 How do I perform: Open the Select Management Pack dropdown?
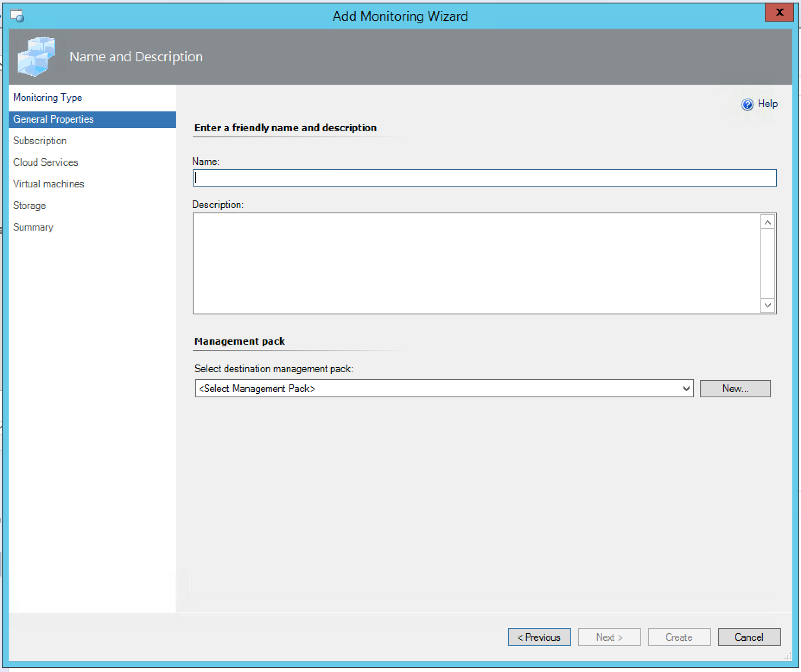[x=444, y=389]
